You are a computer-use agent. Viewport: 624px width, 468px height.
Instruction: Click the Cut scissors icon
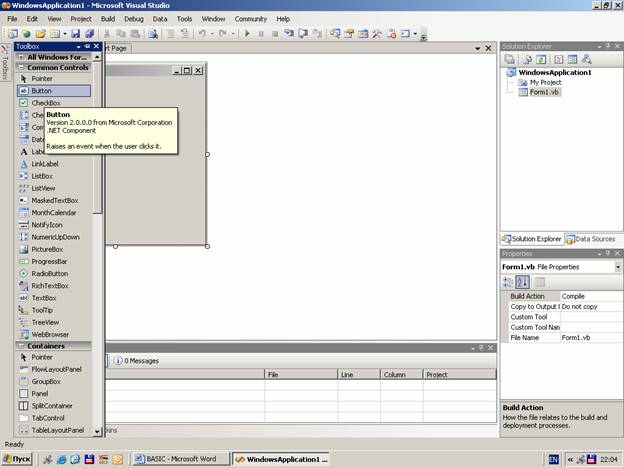(x=107, y=34)
